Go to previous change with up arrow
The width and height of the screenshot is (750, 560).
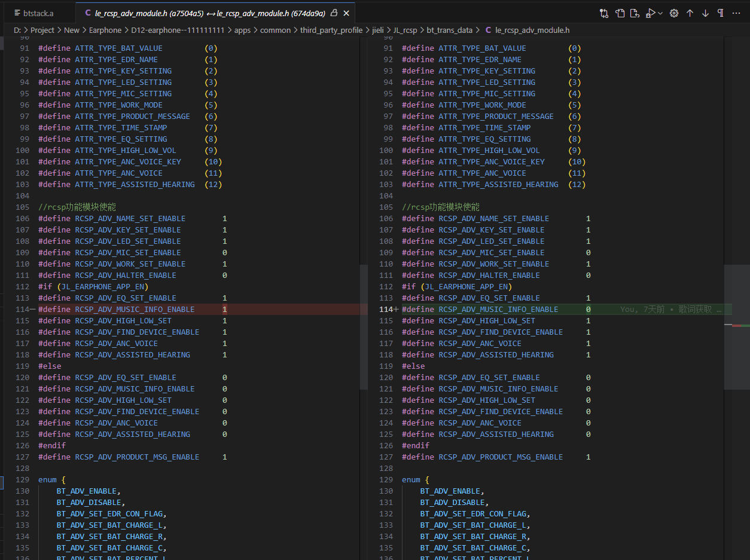point(690,13)
